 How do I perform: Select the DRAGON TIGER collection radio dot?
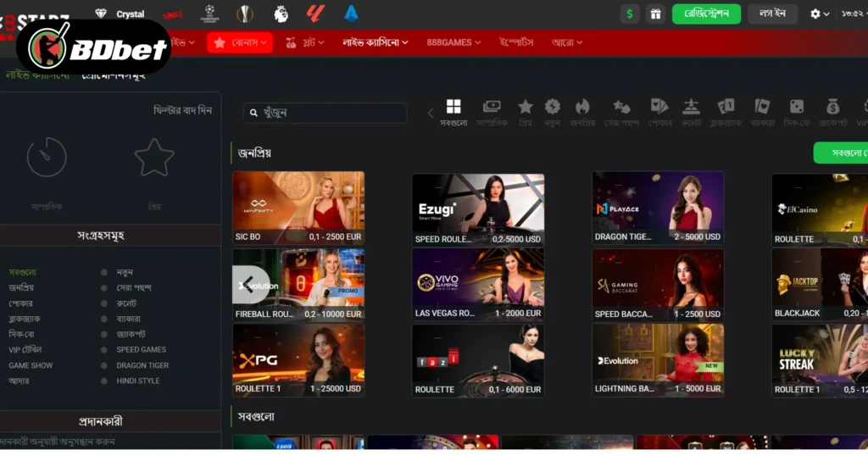[x=103, y=365]
